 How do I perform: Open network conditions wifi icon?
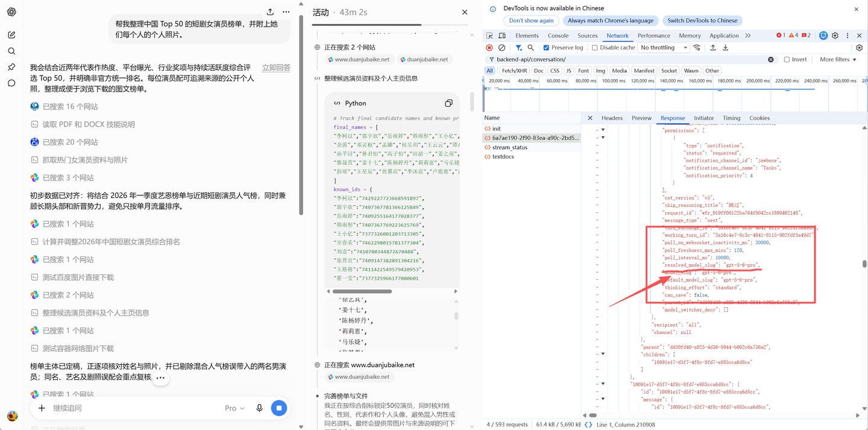pos(697,48)
